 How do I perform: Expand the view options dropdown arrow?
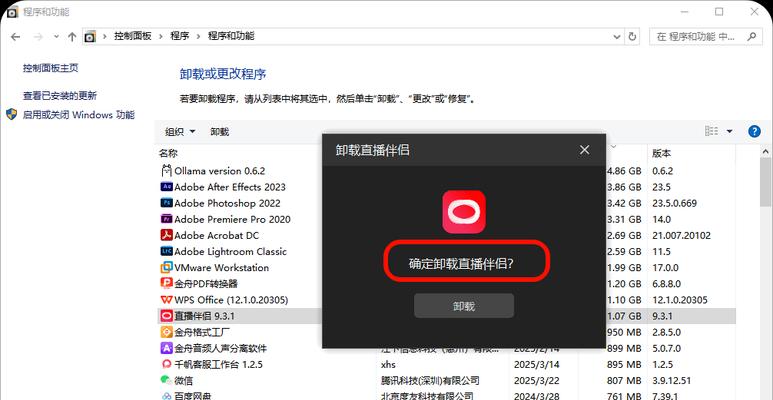729,131
